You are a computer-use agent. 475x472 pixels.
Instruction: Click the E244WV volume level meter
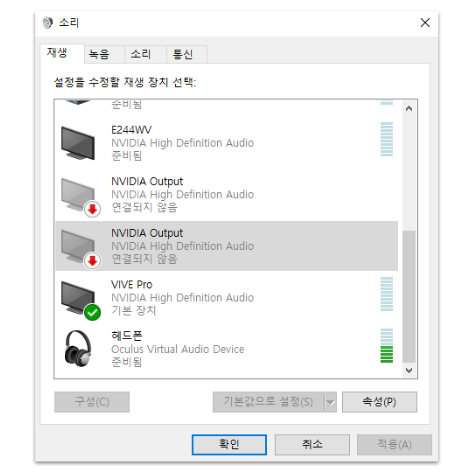click(387, 139)
